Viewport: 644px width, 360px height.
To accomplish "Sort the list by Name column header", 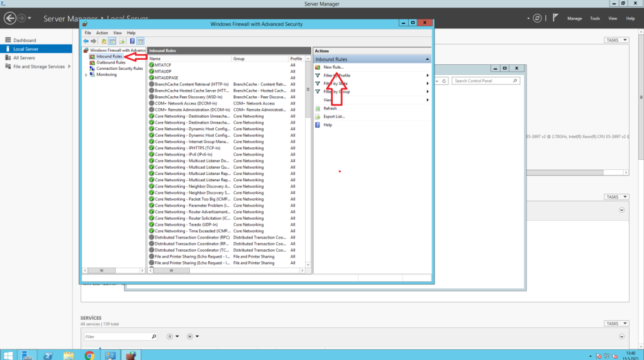I will click(x=189, y=59).
